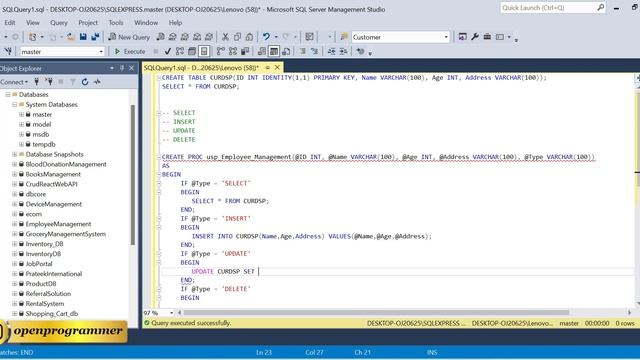Click the Open File icon
The height and width of the screenshot is (360, 640).
click(71, 37)
